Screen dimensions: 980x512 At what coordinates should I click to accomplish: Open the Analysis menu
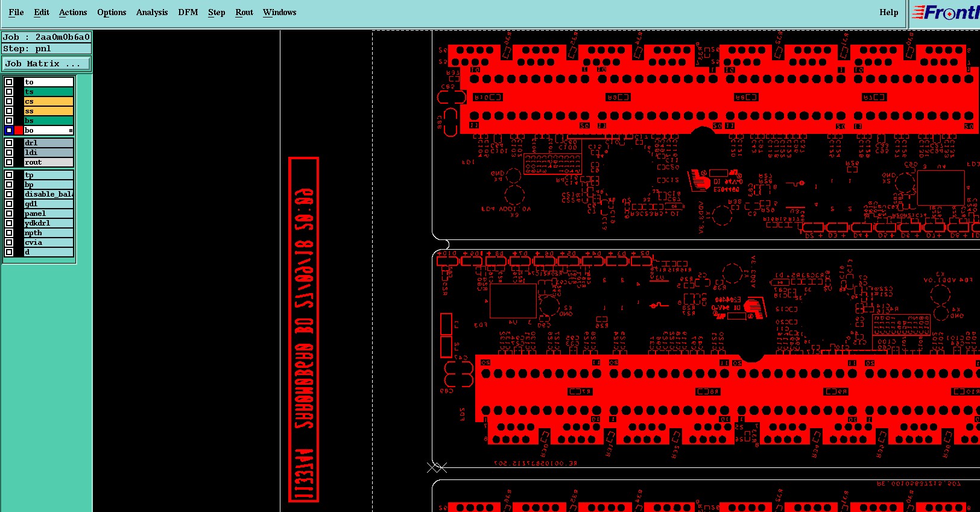coord(152,12)
